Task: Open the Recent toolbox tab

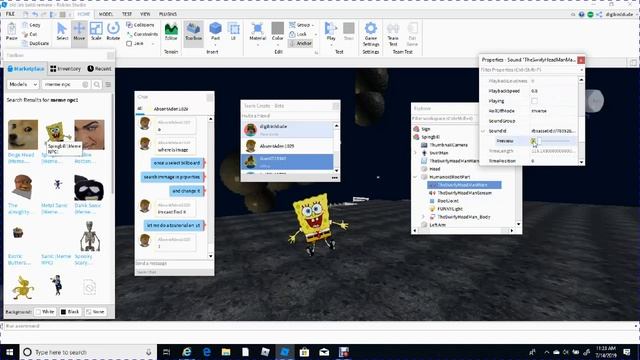Action: [x=99, y=69]
